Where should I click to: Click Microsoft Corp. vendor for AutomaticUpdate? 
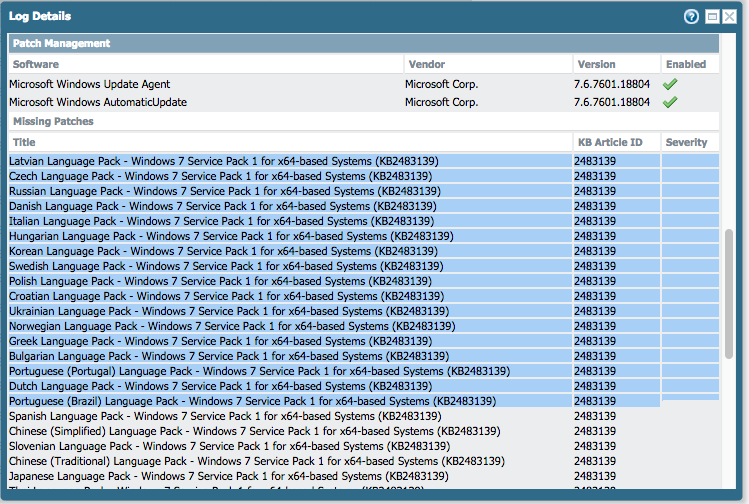pos(441,102)
